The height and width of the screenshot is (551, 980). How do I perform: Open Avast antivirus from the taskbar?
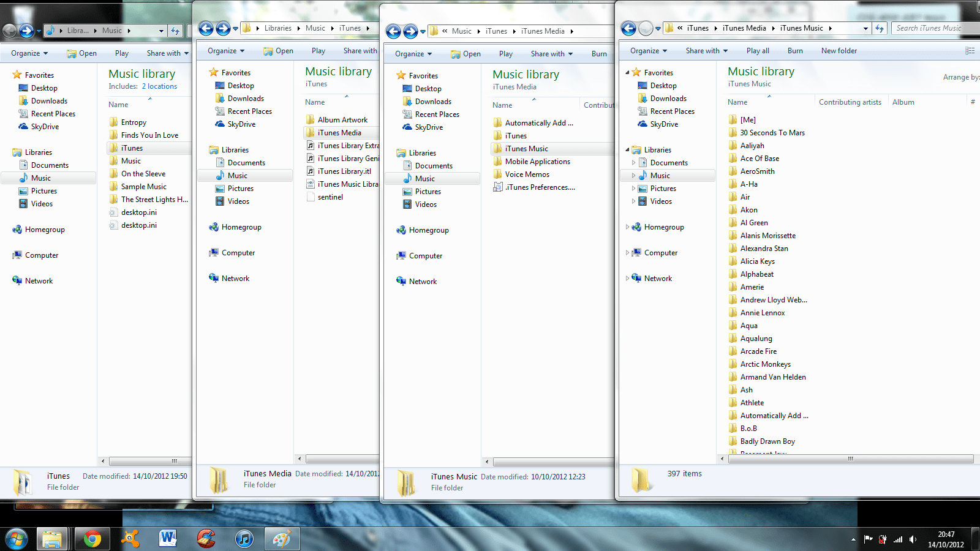pyautogui.click(x=130, y=539)
